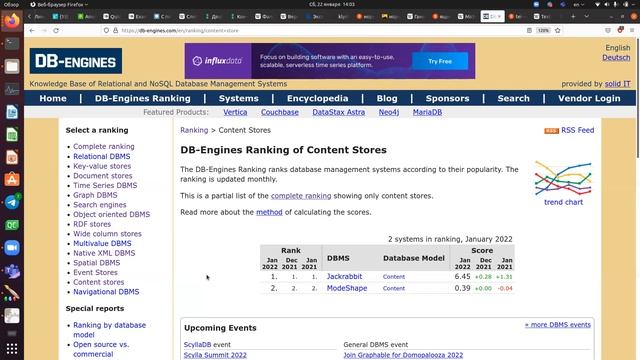The height and width of the screenshot is (360, 640).
Task: Show the applications grid
Action: (x=12, y=349)
